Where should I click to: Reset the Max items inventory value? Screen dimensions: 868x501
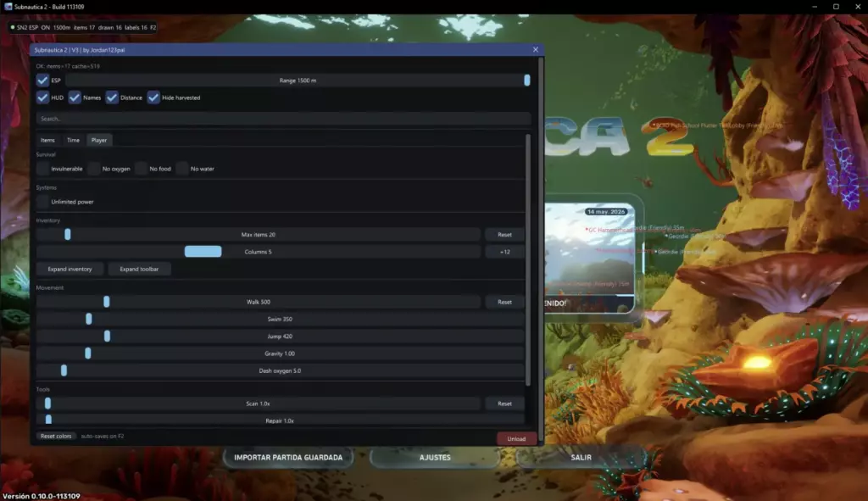click(504, 235)
